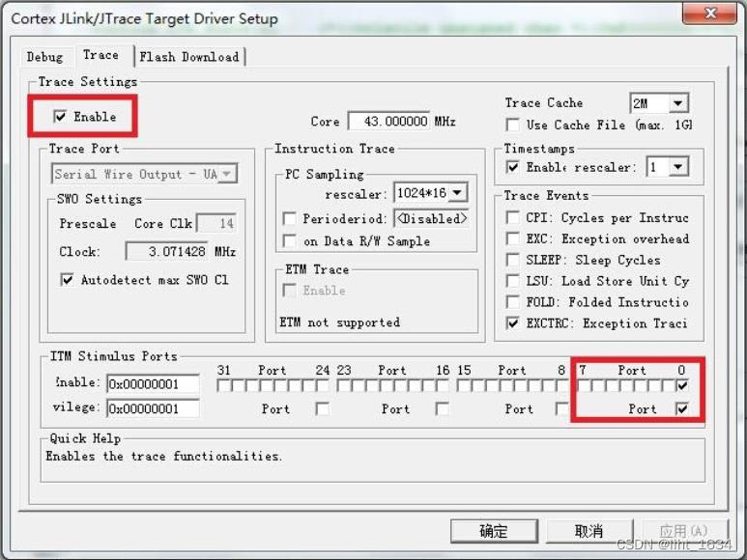Click the Core clock MHz field
Screen dimensions: 747x560
click(388, 122)
